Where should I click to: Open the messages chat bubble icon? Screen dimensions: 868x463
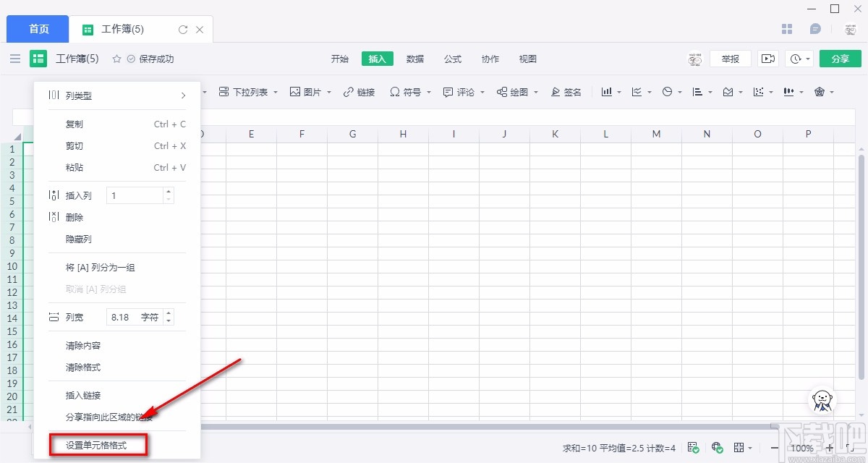coord(815,29)
